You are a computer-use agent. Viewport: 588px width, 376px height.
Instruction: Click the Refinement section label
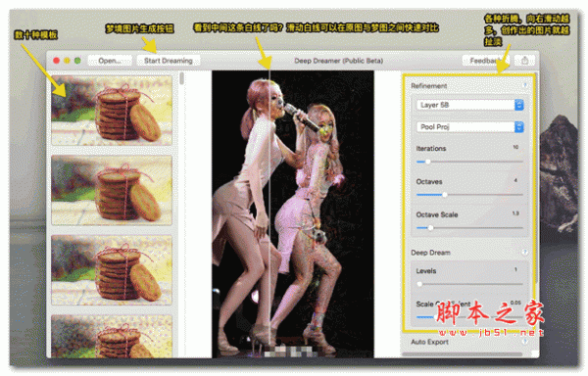click(428, 86)
